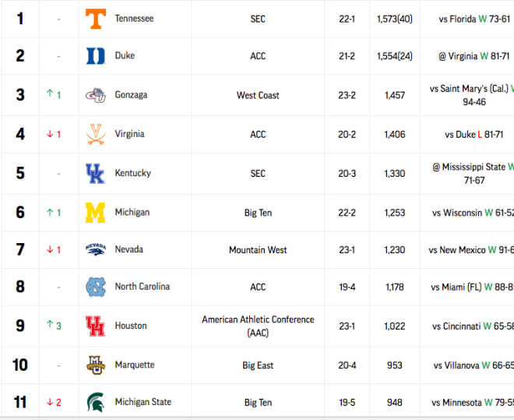Screen dimensions: 514x420
Task: Click the American Athletic Conference cell
Action: click(x=258, y=326)
